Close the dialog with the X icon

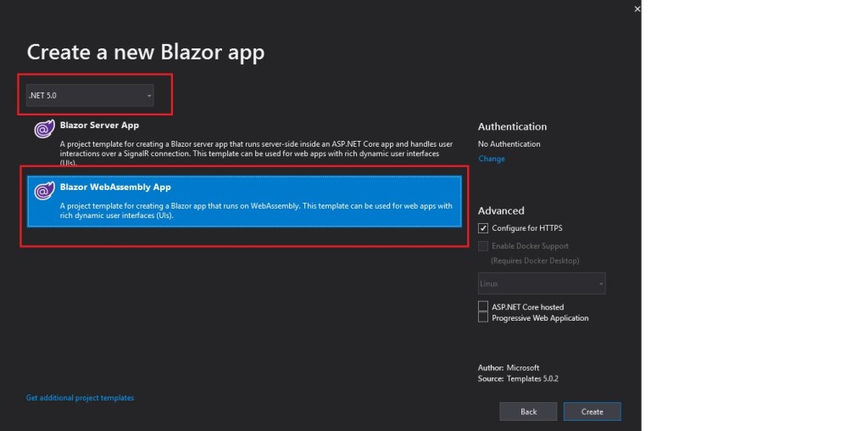(637, 8)
